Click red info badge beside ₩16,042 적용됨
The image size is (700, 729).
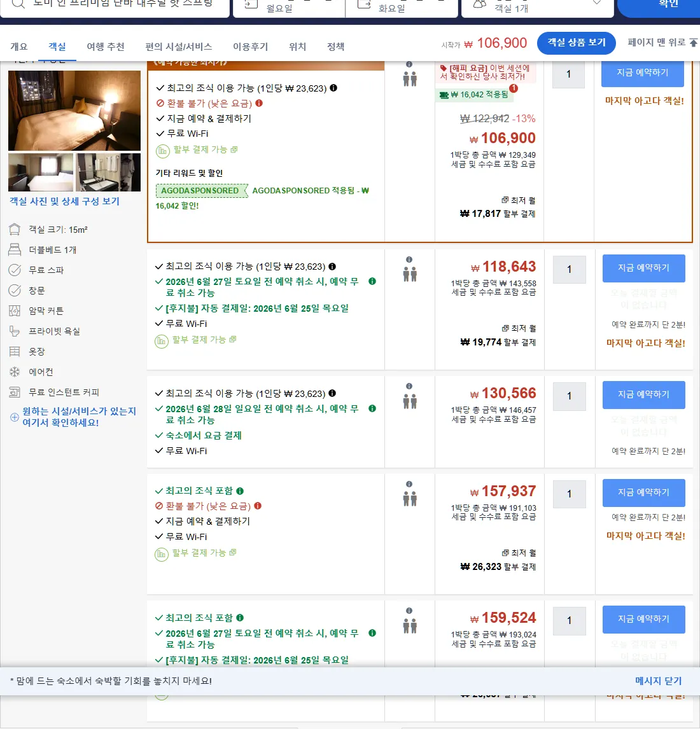click(514, 88)
